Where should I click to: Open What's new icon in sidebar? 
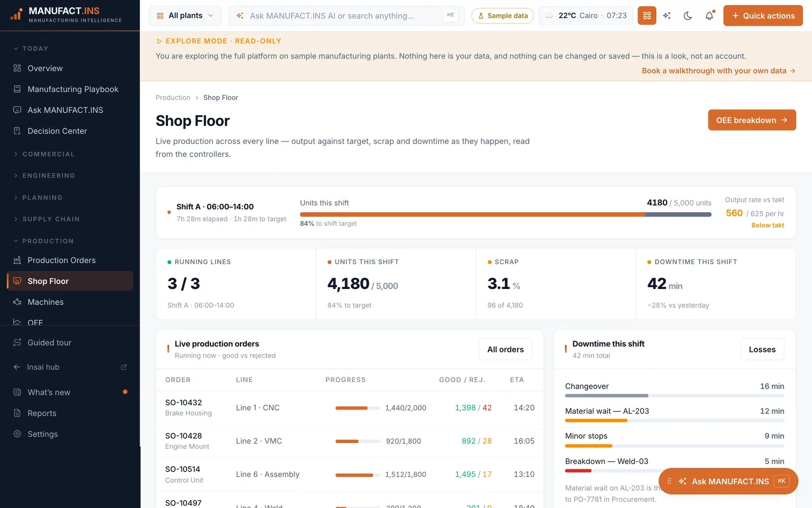coord(17,392)
